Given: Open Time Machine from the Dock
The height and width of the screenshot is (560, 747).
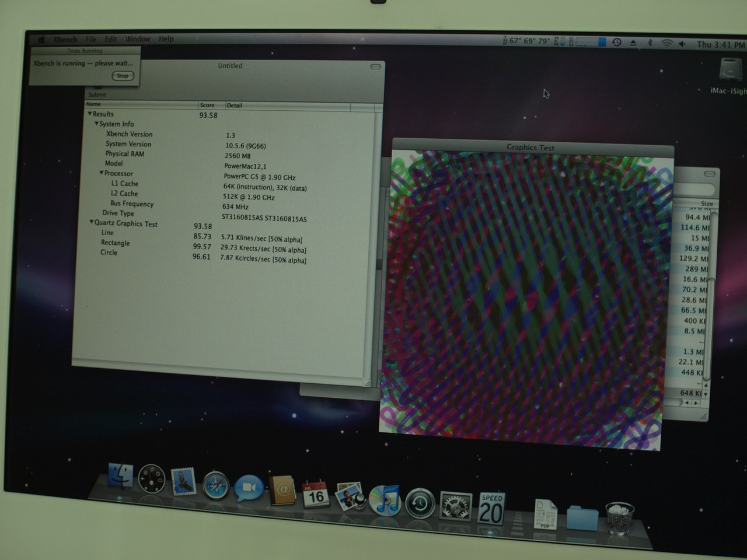Looking at the screenshot, I should point(420,503).
